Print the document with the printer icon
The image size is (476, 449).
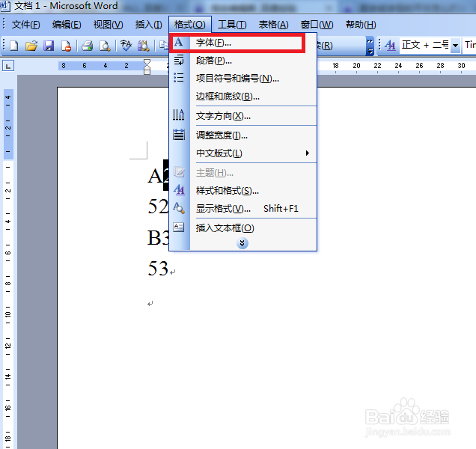(87, 46)
